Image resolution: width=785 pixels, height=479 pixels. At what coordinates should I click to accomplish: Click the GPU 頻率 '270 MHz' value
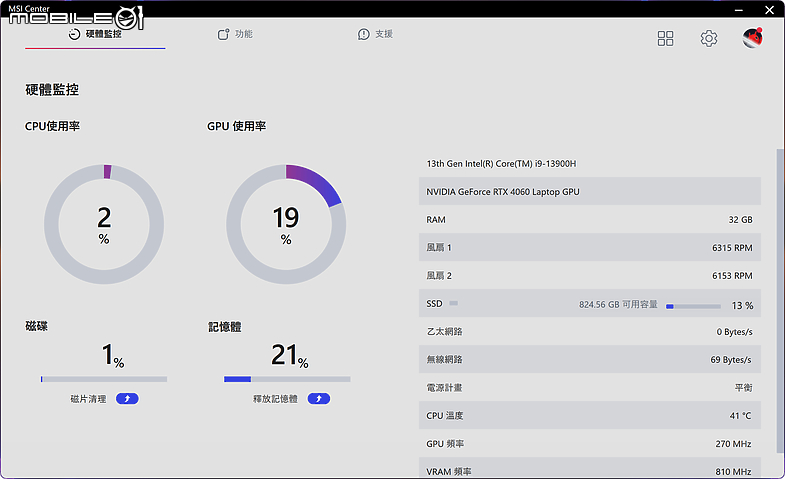[x=733, y=444]
